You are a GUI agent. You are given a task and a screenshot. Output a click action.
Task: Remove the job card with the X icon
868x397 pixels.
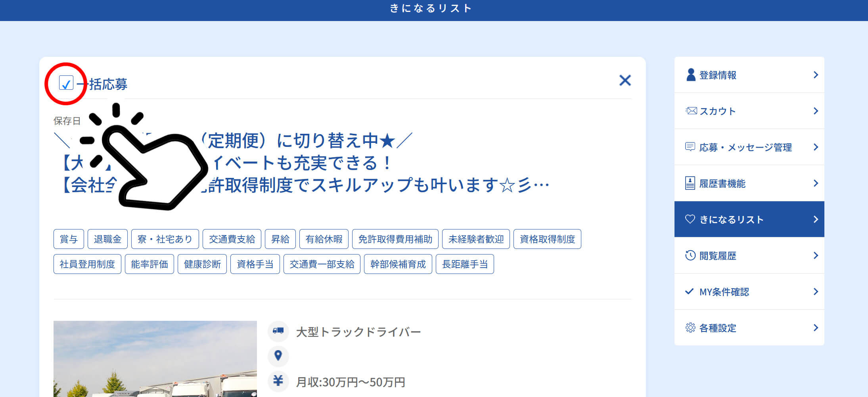click(x=625, y=81)
